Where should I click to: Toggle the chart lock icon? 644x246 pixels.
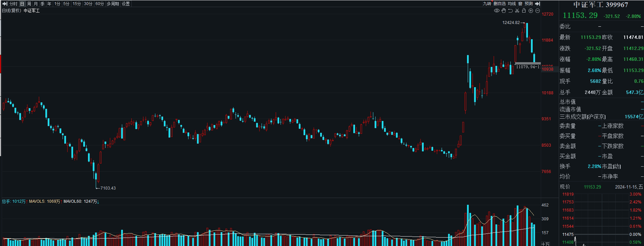pos(524,11)
